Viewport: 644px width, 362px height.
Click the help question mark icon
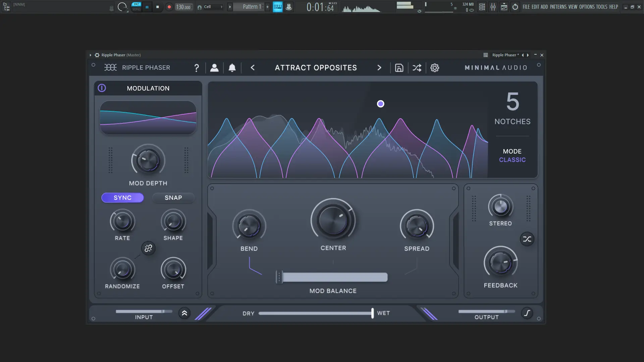point(197,68)
